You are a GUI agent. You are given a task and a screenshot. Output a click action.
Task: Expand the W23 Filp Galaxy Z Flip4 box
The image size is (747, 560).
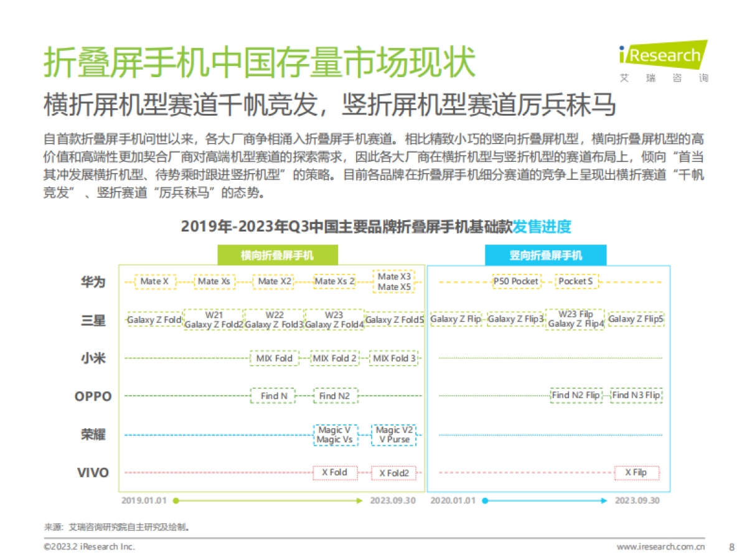(575, 319)
